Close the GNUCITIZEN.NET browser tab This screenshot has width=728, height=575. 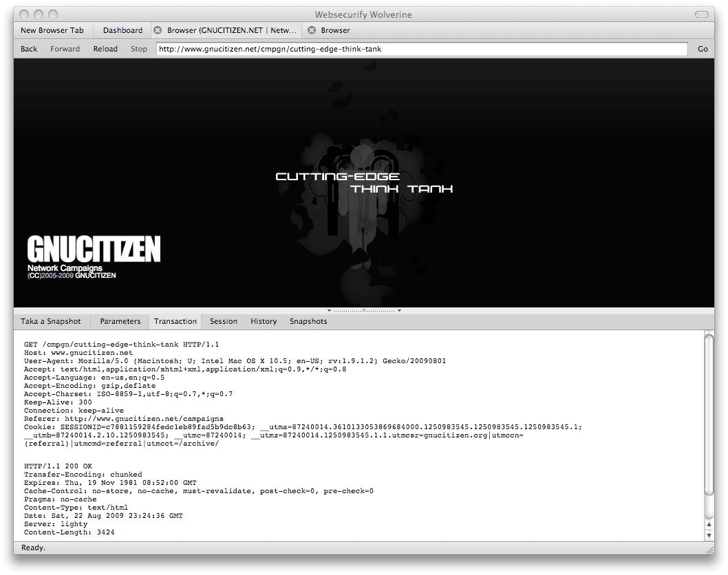158,30
